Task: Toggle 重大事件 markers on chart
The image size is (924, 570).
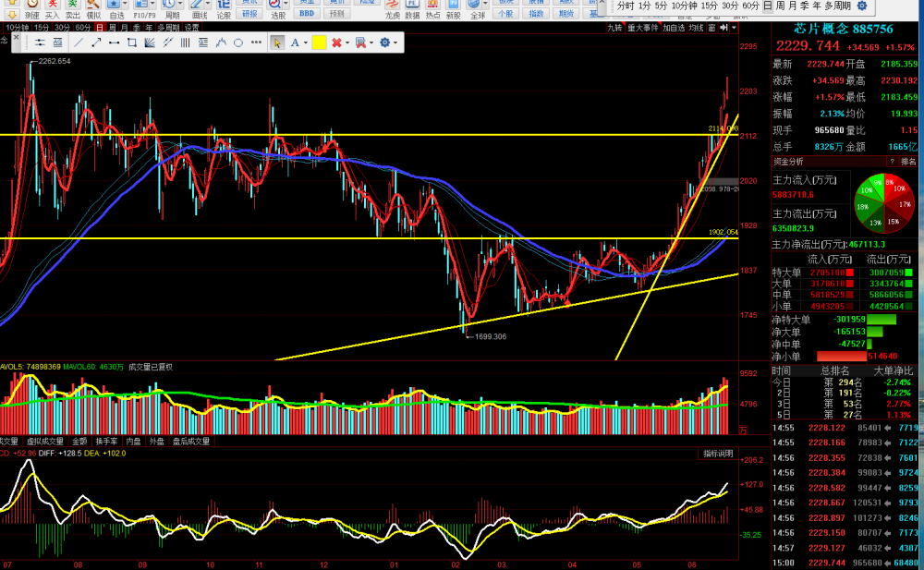Action: (x=642, y=28)
